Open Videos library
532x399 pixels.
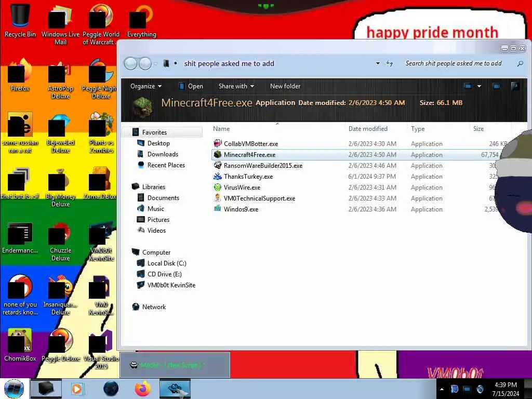(156, 230)
